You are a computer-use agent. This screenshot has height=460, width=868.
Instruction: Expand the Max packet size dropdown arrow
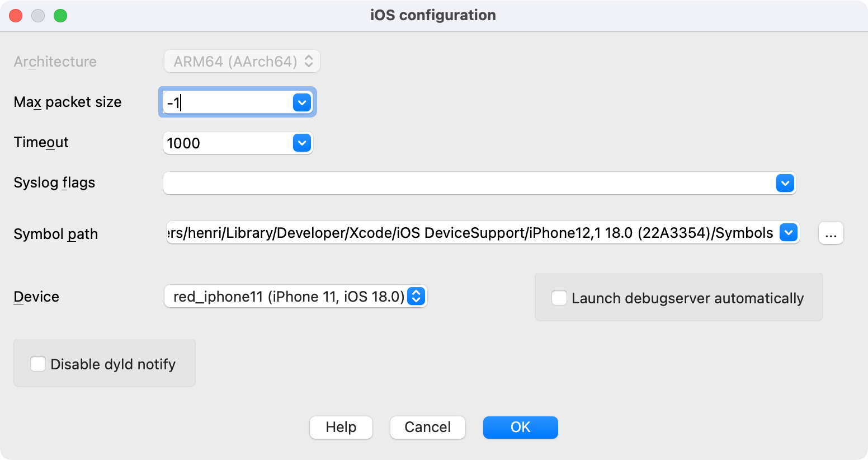[302, 102]
